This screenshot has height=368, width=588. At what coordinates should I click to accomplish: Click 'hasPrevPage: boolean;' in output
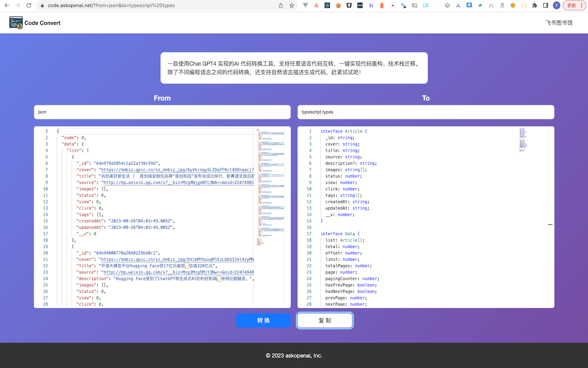[351, 285]
